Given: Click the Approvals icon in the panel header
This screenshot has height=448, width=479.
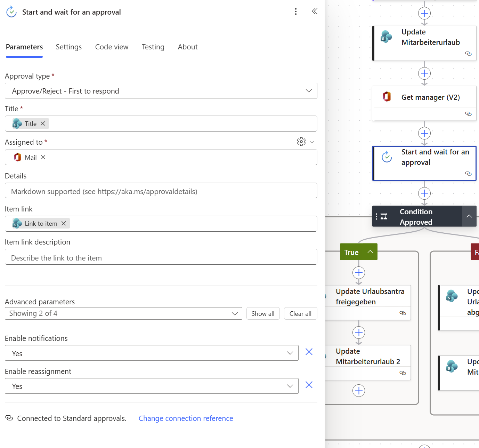Looking at the screenshot, I should click(11, 11).
